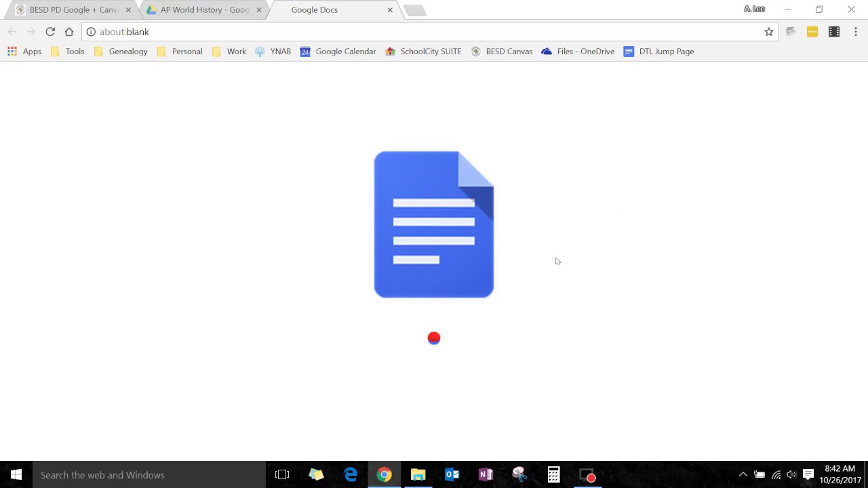This screenshot has width=868, height=488.
Task: Open the BESD Canvas bookmark
Action: pos(502,52)
